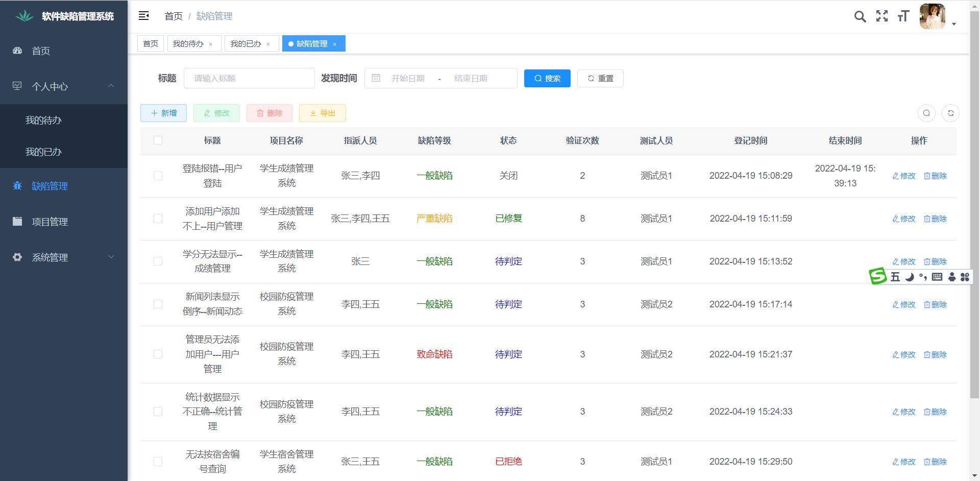
Task: Click 修改 for 登陆报错 row
Action: pos(904,176)
